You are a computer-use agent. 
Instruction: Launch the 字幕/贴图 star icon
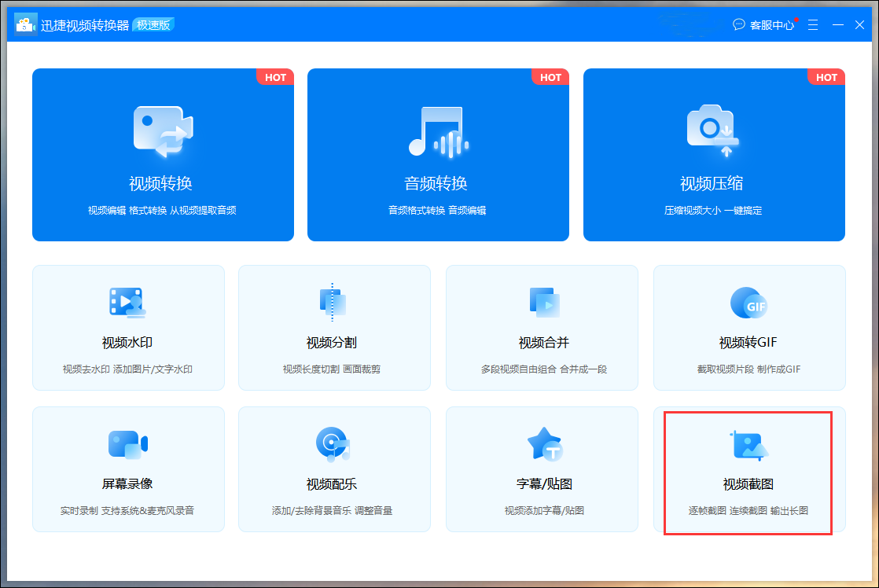click(545, 444)
